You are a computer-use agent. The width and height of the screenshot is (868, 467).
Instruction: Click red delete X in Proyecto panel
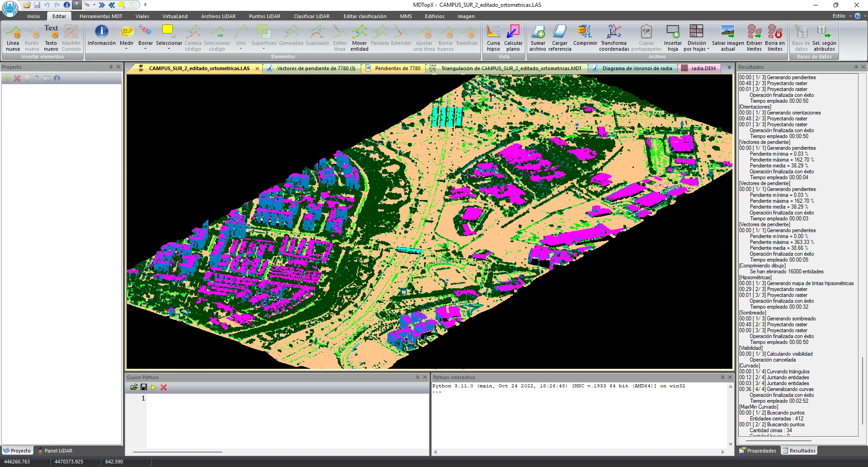[x=17, y=78]
